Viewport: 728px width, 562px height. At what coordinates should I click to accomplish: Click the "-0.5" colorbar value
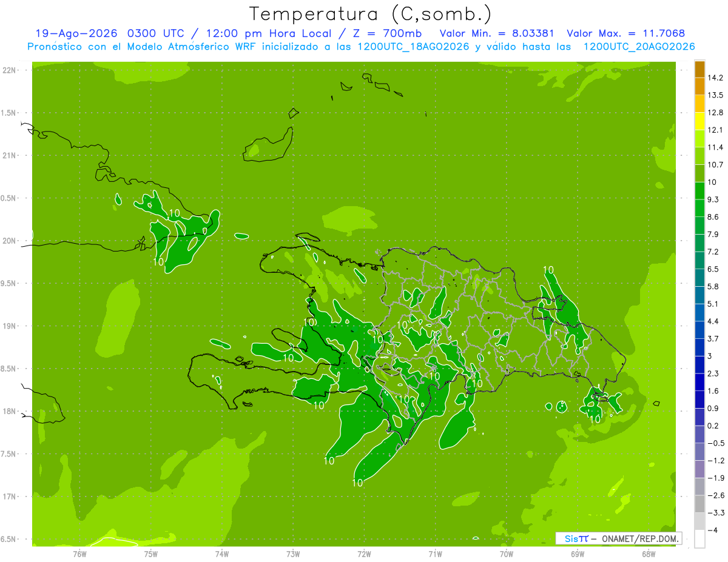click(x=715, y=443)
